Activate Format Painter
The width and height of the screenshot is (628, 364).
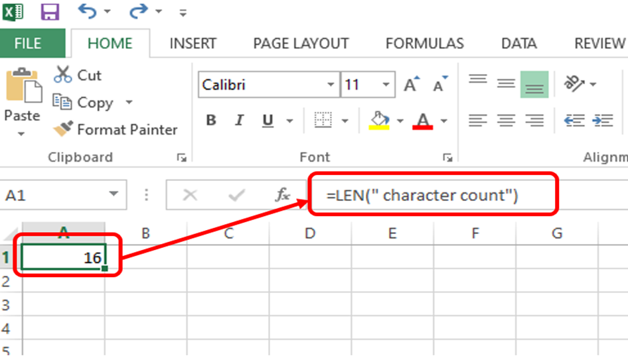pyautogui.click(x=116, y=129)
